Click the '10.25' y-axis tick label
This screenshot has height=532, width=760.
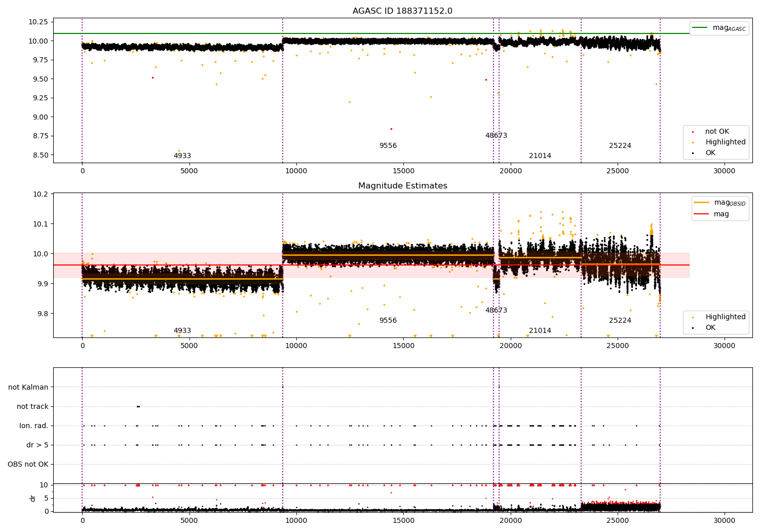click(x=38, y=22)
